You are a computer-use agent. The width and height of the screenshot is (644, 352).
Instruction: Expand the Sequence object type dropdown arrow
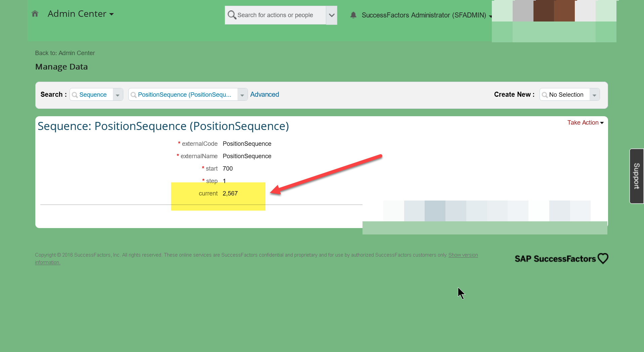(x=118, y=95)
